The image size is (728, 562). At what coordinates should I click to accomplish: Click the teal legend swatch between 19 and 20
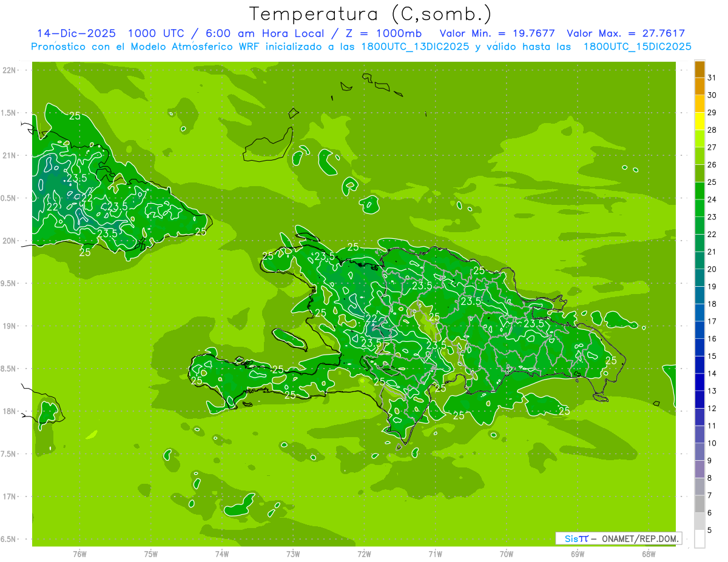[x=699, y=278]
